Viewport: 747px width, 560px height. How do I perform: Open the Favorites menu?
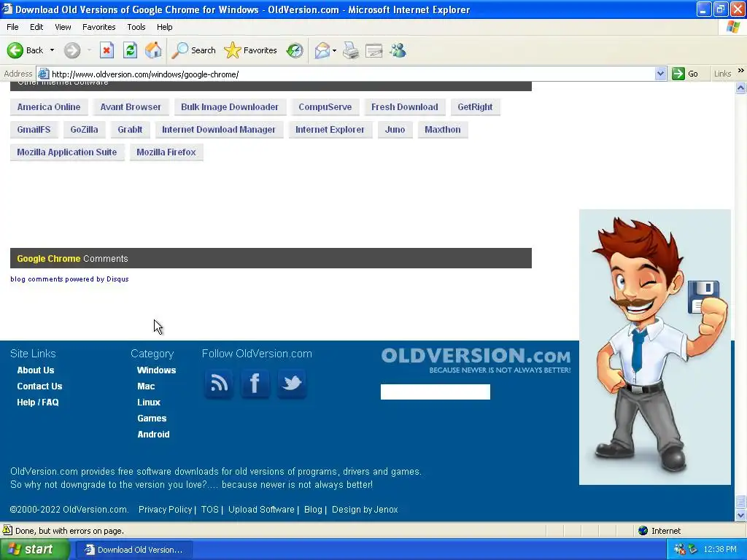coord(98,27)
